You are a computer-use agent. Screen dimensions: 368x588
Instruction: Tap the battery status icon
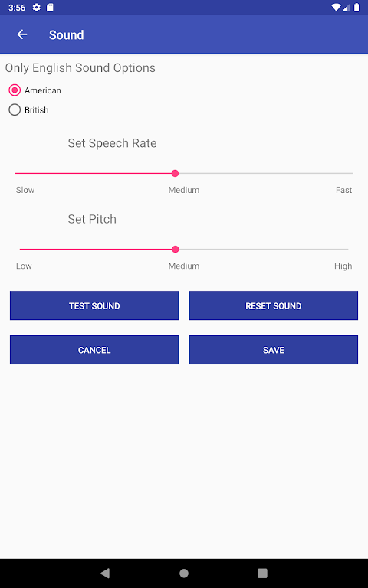point(356,8)
